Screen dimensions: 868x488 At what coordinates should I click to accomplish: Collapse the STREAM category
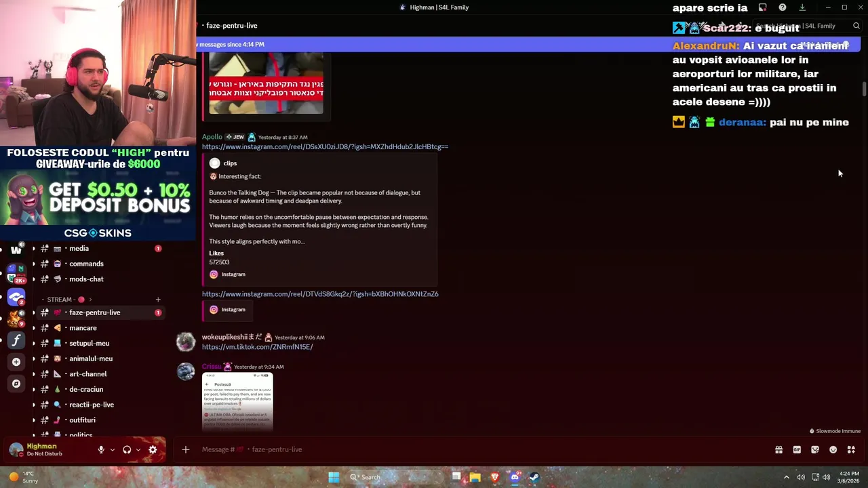(66, 300)
